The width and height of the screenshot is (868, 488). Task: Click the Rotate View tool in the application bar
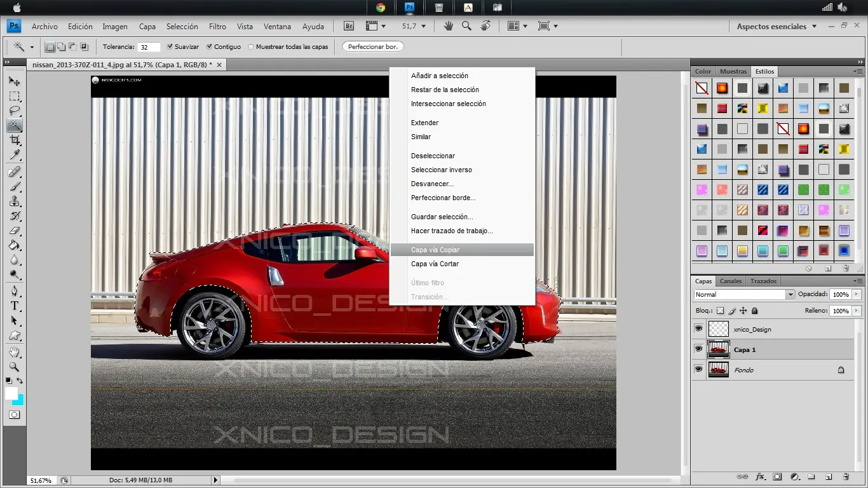click(485, 26)
